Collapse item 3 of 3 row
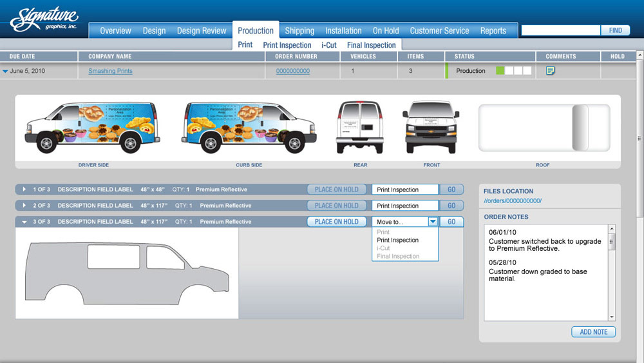Viewport: 644px width, 363px height. tap(24, 222)
